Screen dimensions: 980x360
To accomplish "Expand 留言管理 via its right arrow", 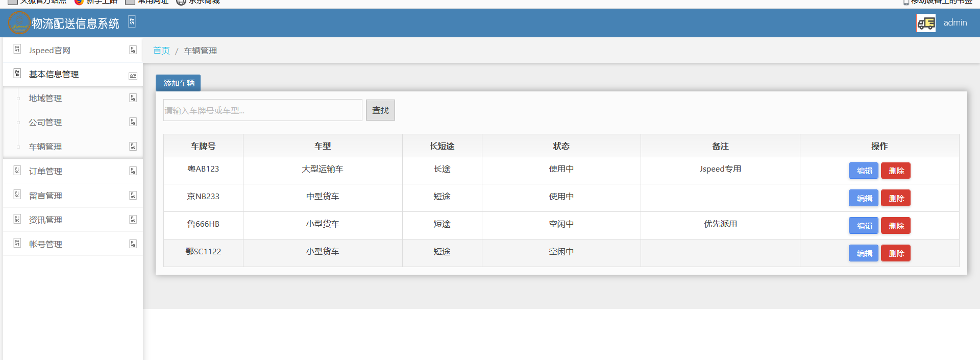I will [x=133, y=196].
